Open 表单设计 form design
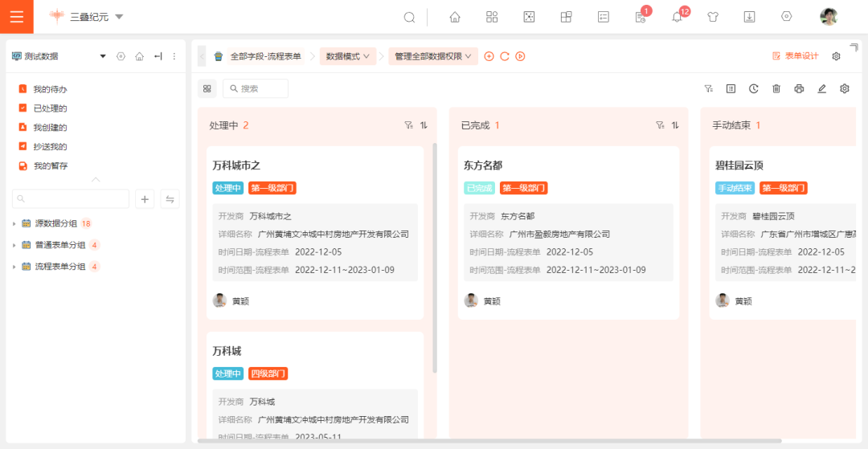The width and height of the screenshot is (868, 449). tap(795, 56)
